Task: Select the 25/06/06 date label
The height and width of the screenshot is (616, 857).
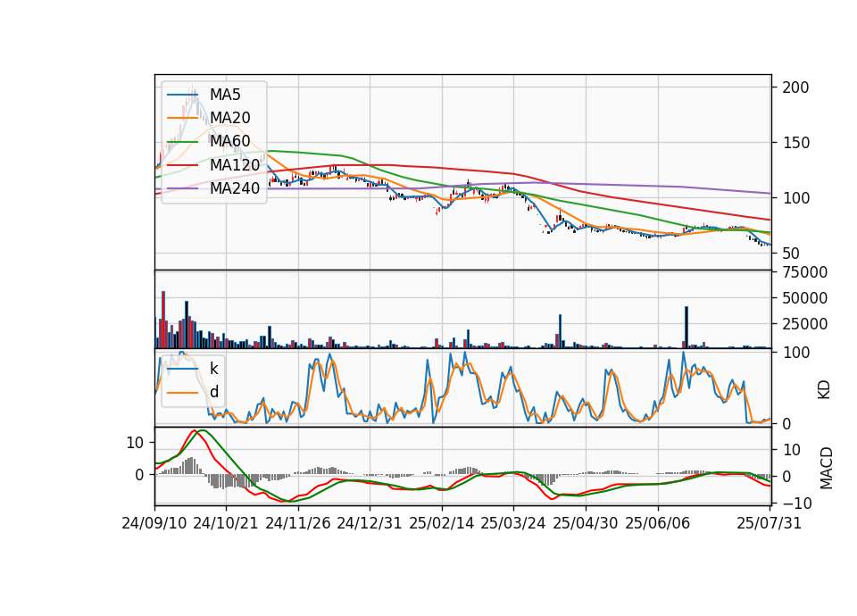Action: (658, 523)
